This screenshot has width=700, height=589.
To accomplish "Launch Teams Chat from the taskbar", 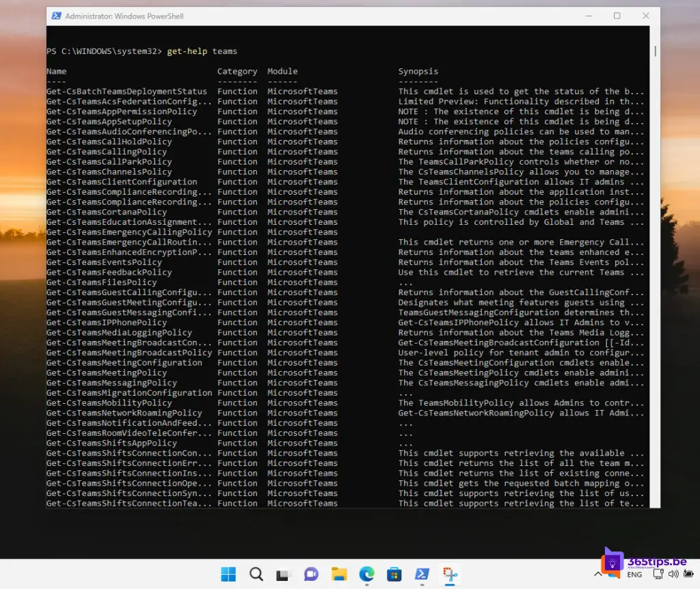I will pos(311,574).
